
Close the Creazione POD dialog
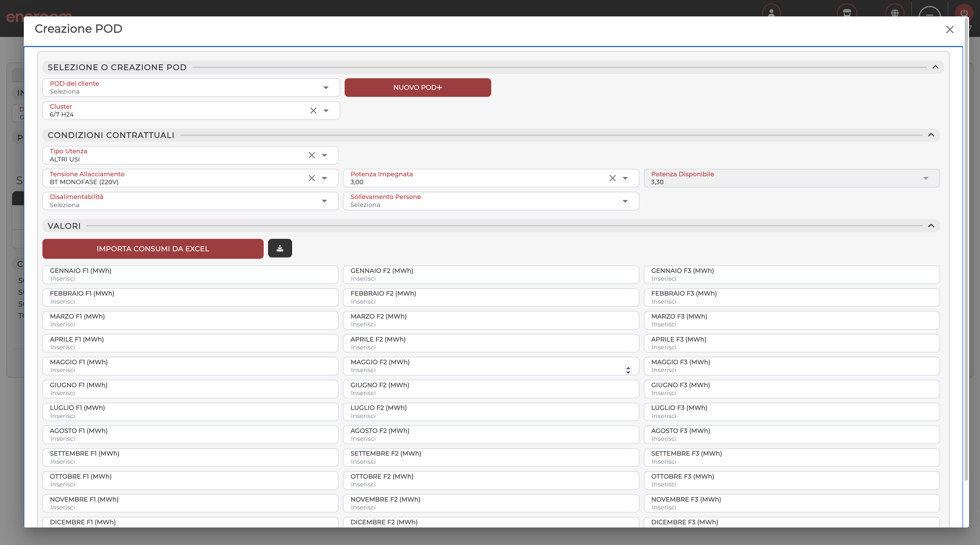click(x=950, y=30)
